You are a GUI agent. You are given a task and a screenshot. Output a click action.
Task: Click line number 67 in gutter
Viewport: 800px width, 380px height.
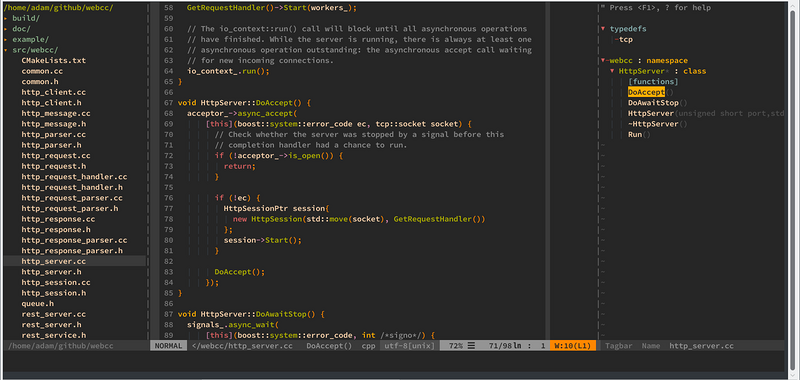[169, 103]
